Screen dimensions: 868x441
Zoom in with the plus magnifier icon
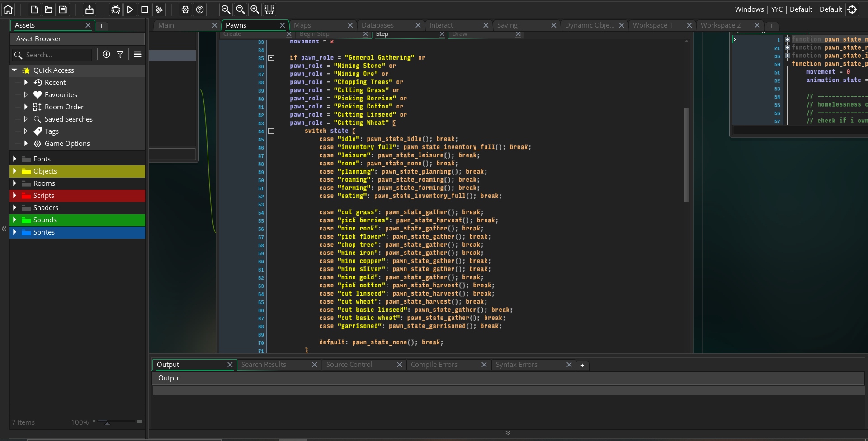(255, 9)
